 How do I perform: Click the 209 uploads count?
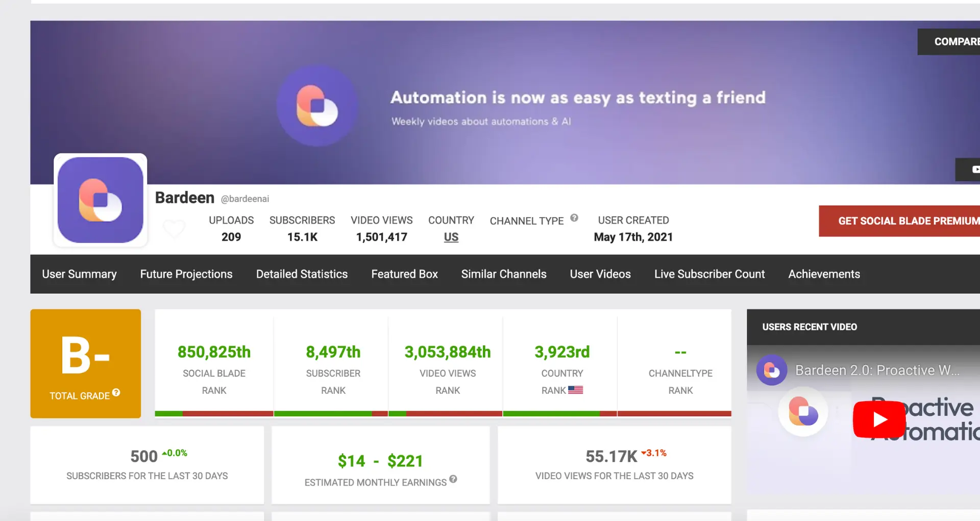(231, 238)
